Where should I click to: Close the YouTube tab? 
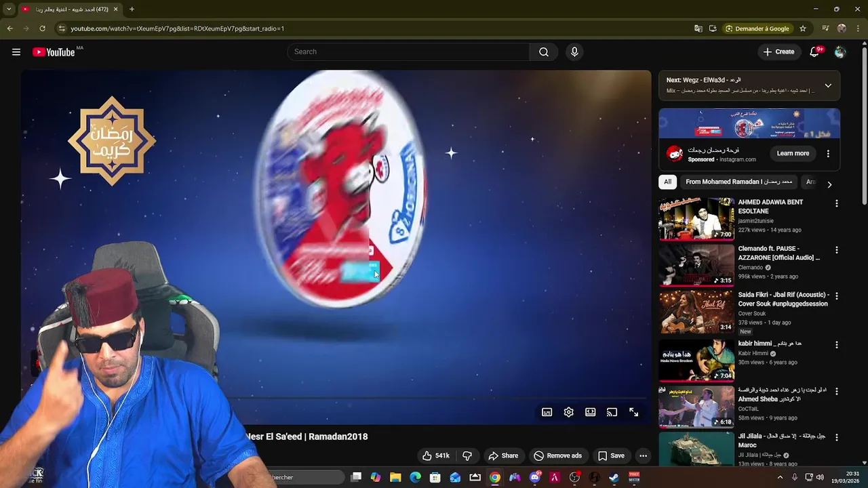115,9
